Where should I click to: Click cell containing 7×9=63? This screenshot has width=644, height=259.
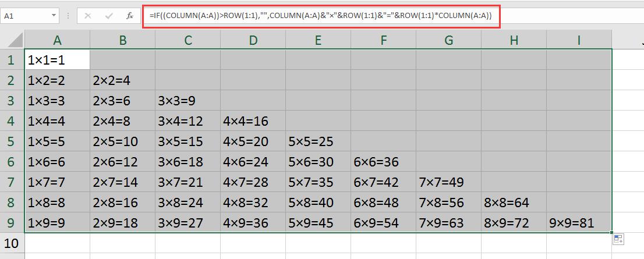pos(449,223)
